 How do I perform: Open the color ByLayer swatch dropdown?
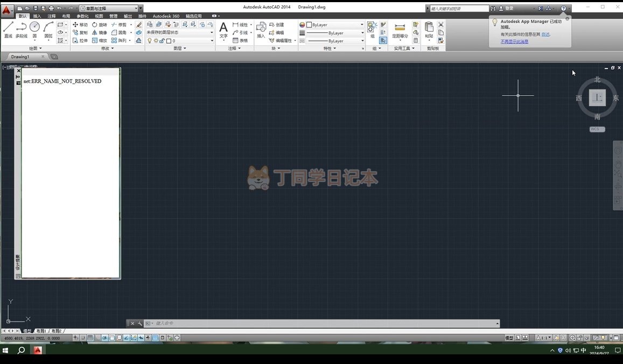[336, 25]
